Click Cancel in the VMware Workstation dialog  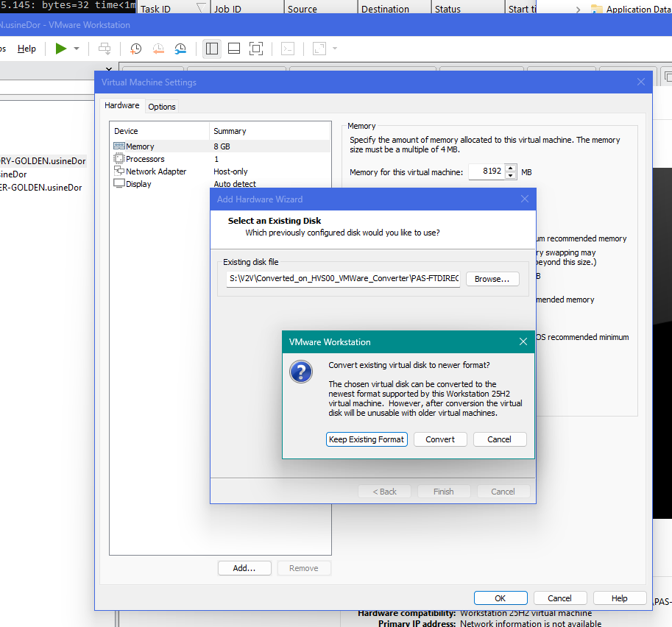499,439
